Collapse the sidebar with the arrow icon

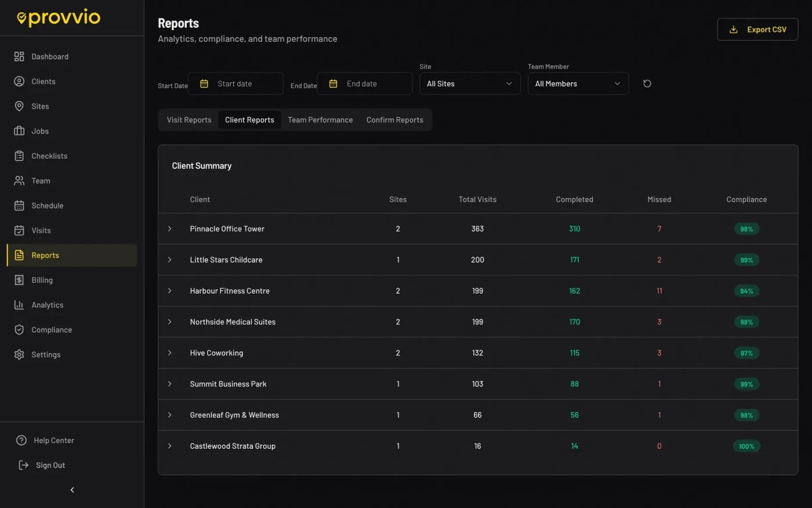pos(72,490)
